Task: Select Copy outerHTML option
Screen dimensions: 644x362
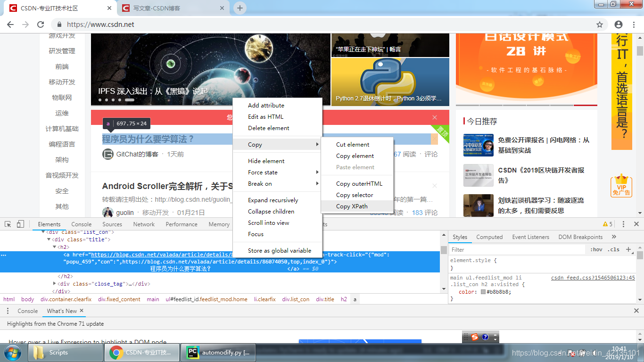Action: coord(357,183)
